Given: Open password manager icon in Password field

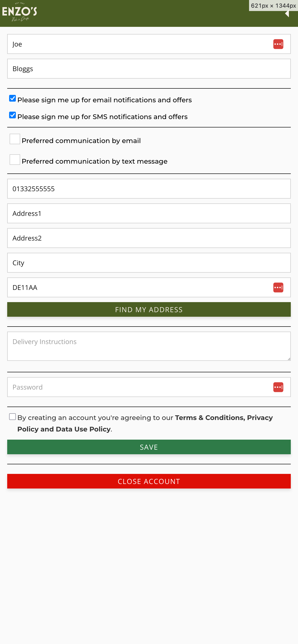Looking at the screenshot, I should point(278,387).
